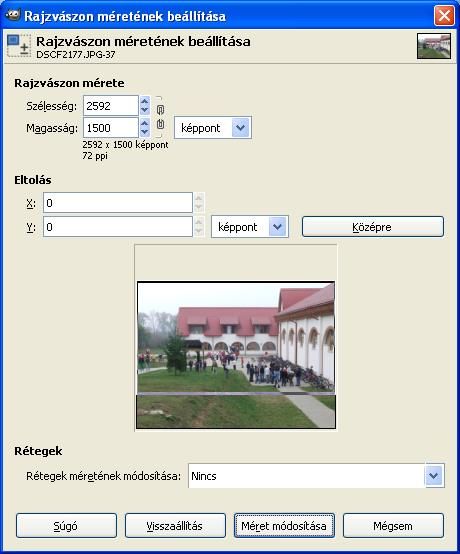This screenshot has width=460, height=554.
Task: Click the canvas size dialog icon
Action: point(18,46)
